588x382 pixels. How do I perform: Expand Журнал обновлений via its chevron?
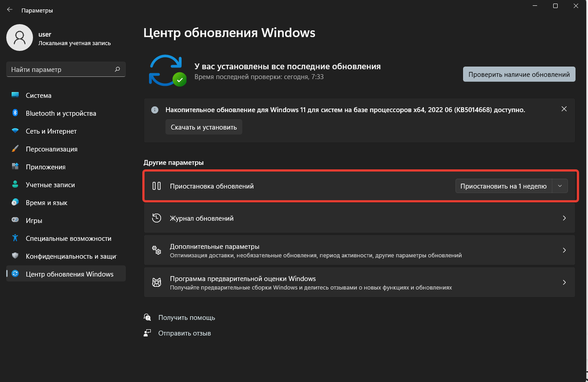[564, 218]
